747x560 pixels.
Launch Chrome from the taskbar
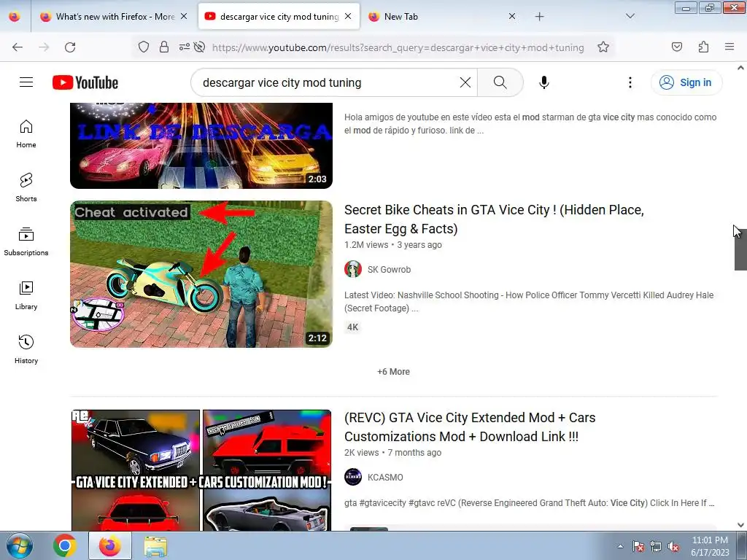coord(65,545)
